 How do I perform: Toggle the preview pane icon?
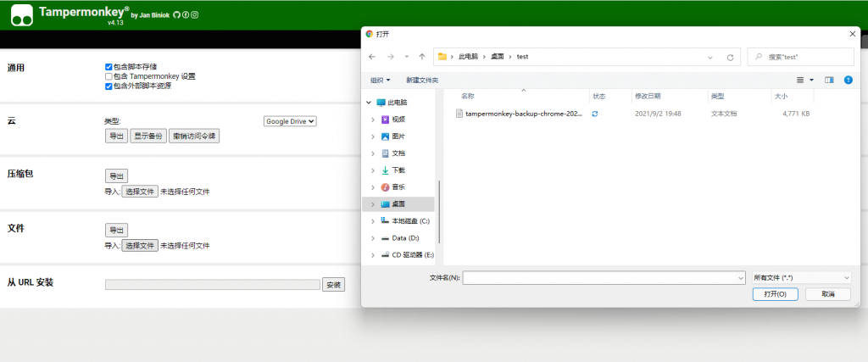[829, 81]
